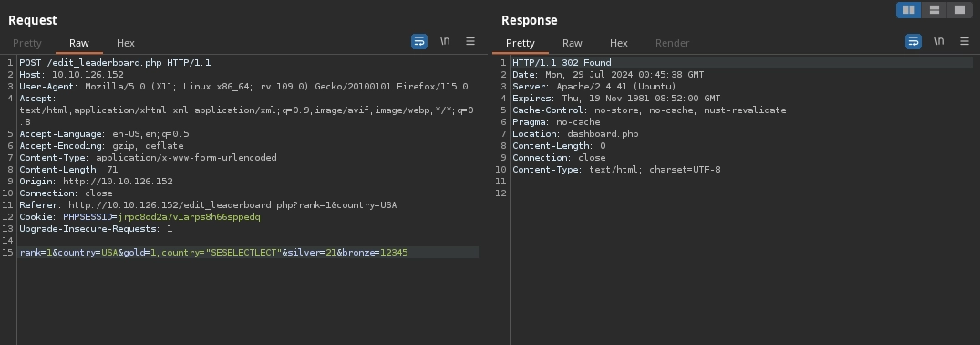Switch Request view to Pretty tab
This screenshot has height=345, width=980.
point(26,43)
